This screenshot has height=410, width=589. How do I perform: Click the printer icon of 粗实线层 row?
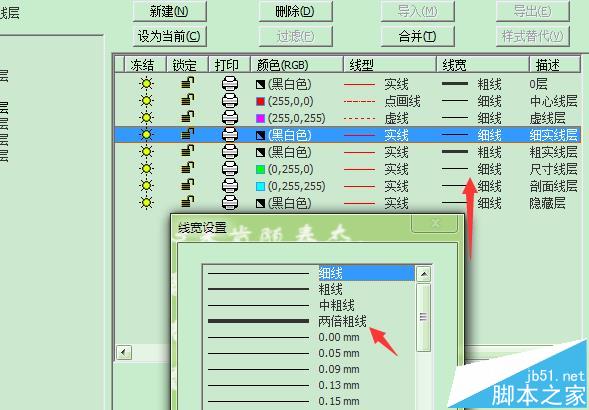230,152
